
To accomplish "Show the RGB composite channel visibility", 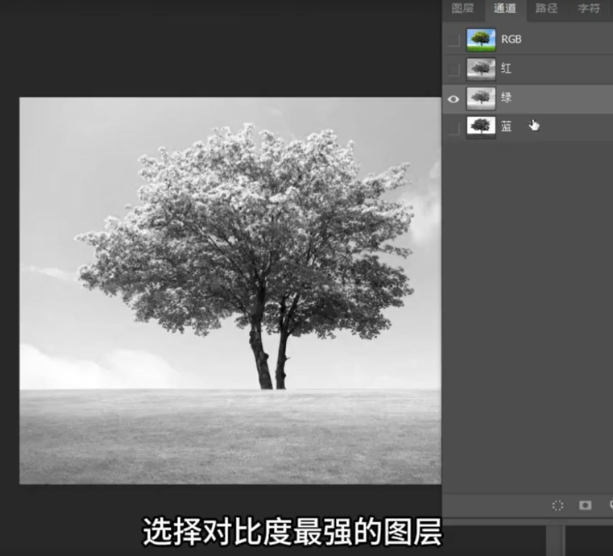I will (x=454, y=40).
